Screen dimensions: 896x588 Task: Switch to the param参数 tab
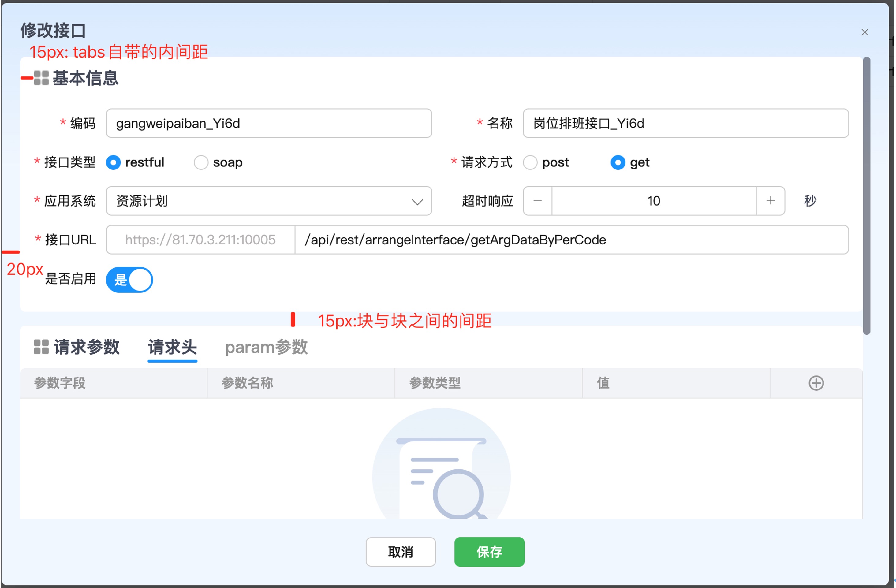(266, 347)
